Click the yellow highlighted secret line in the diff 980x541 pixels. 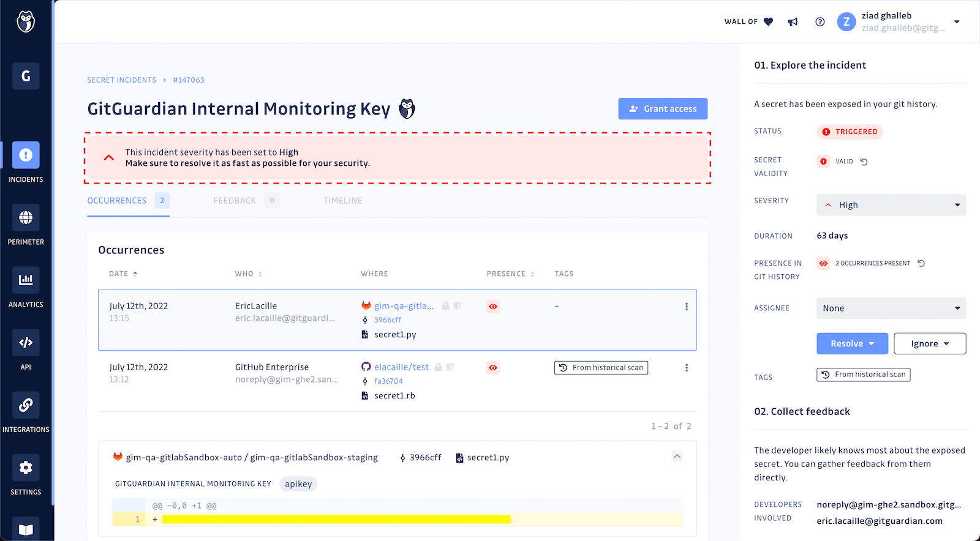(336, 520)
